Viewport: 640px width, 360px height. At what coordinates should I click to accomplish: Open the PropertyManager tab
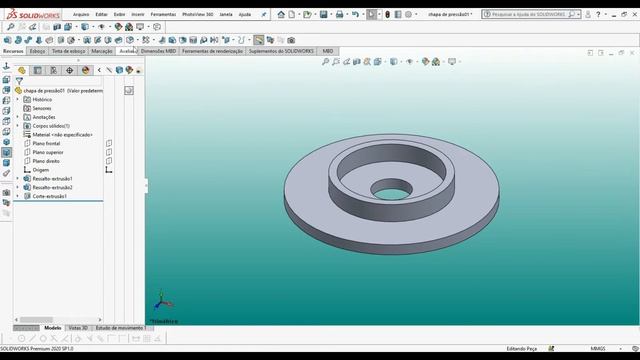[38, 70]
